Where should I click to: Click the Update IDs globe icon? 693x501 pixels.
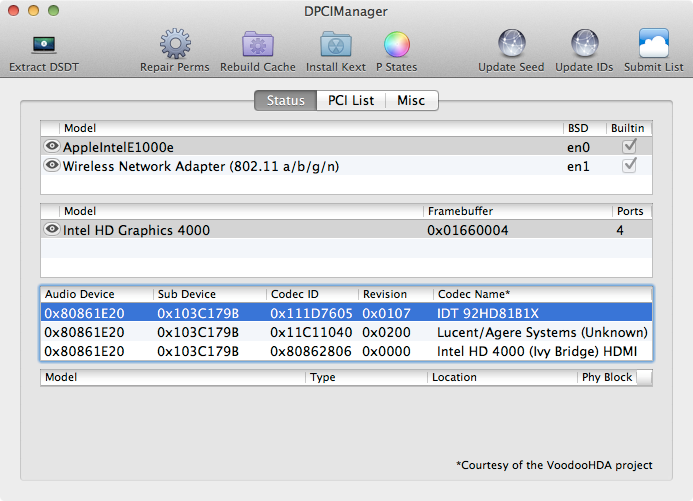(x=584, y=43)
